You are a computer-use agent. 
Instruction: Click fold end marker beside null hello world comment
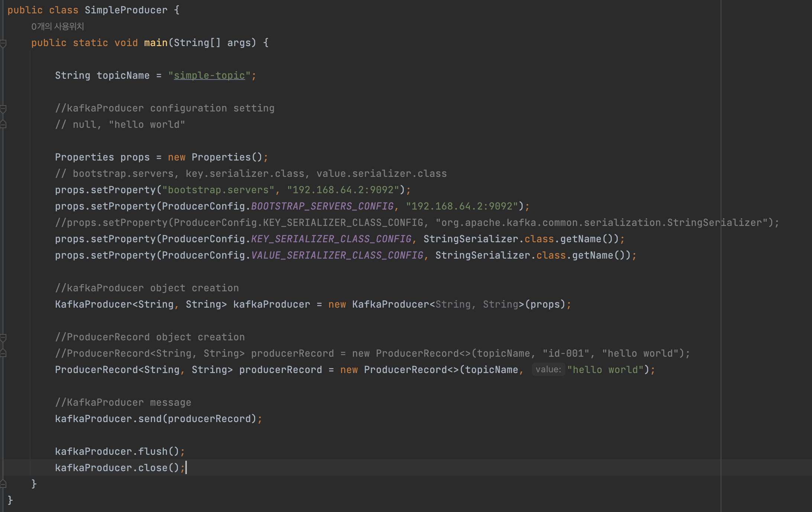click(x=3, y=125)
